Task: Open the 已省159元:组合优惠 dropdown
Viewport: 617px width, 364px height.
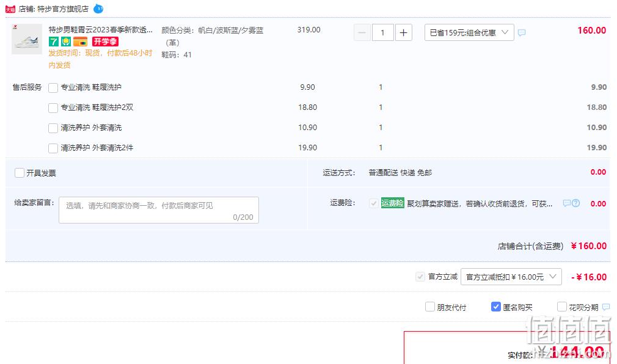Action: click(x=469, y=32)
